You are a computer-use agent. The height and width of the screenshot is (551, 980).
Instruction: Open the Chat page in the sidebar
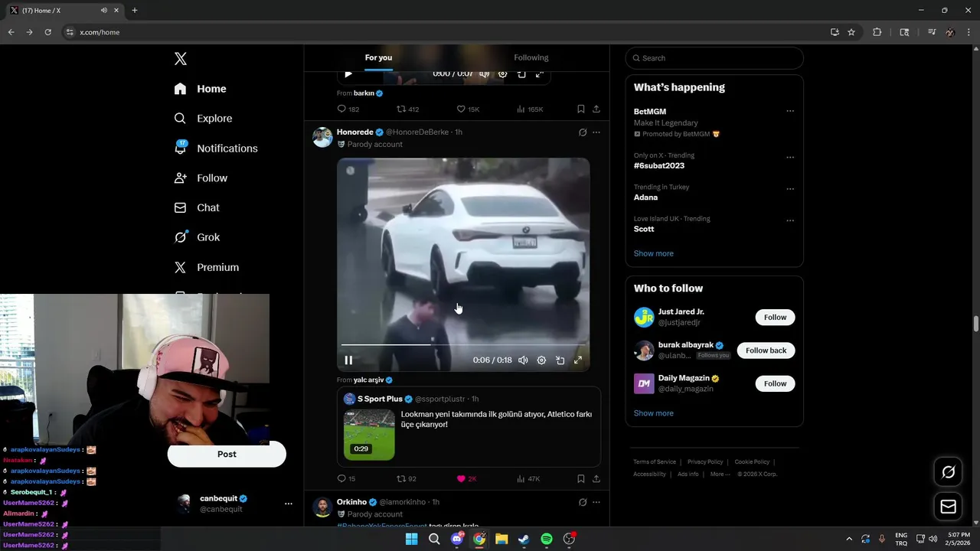(x=197, y=207)
